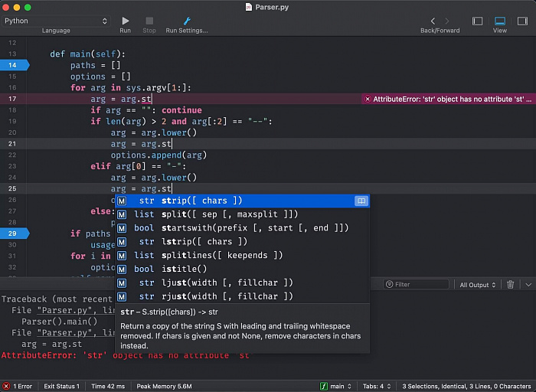Toggle the right sidebar view
The width and height of the screenshot is (536, 392).
(x=521, y=21)
